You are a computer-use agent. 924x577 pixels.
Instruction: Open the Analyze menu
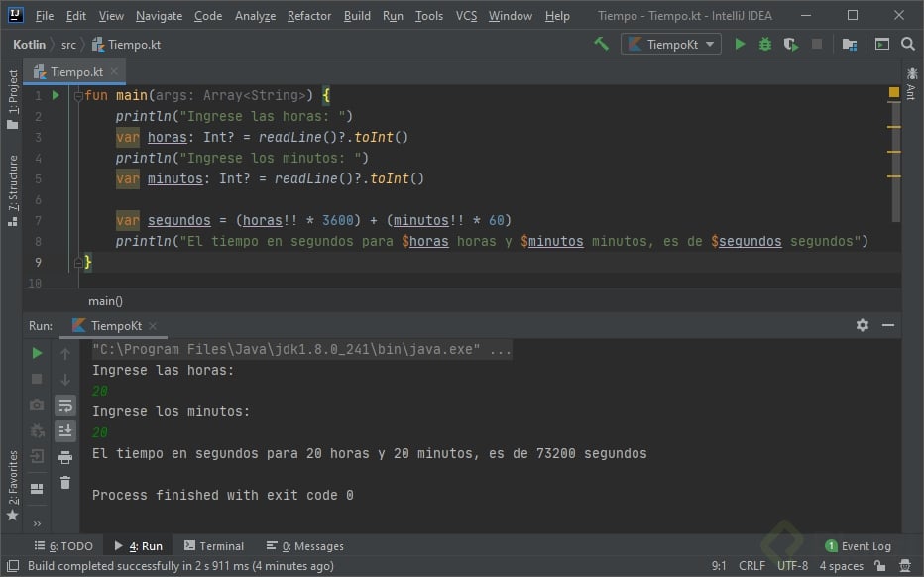pyautogui.click(x=255, y=16)
